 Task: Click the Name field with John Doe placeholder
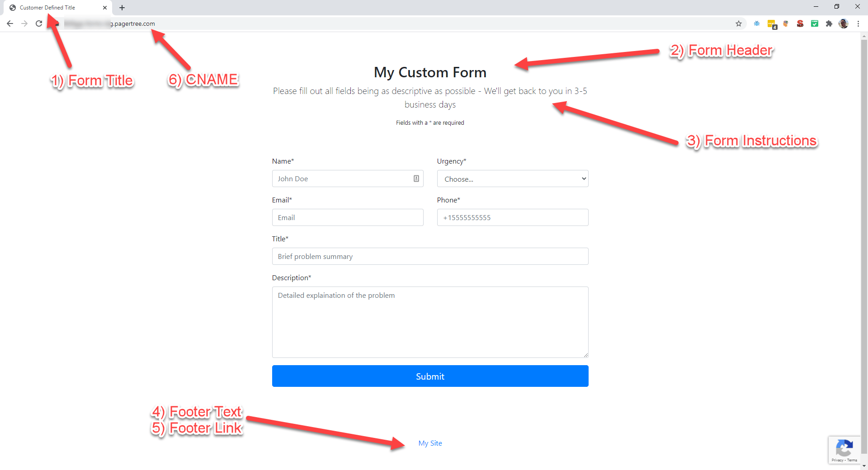347,179
